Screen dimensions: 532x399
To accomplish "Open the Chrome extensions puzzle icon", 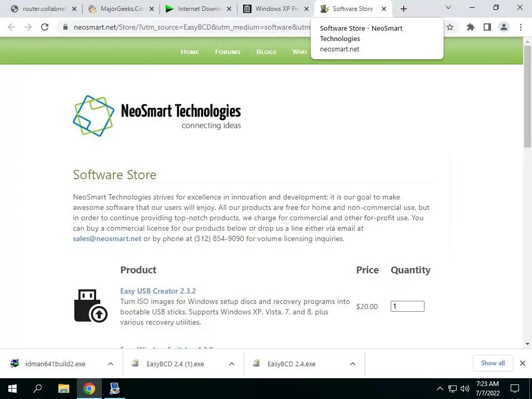I will [x=471, y=27].
